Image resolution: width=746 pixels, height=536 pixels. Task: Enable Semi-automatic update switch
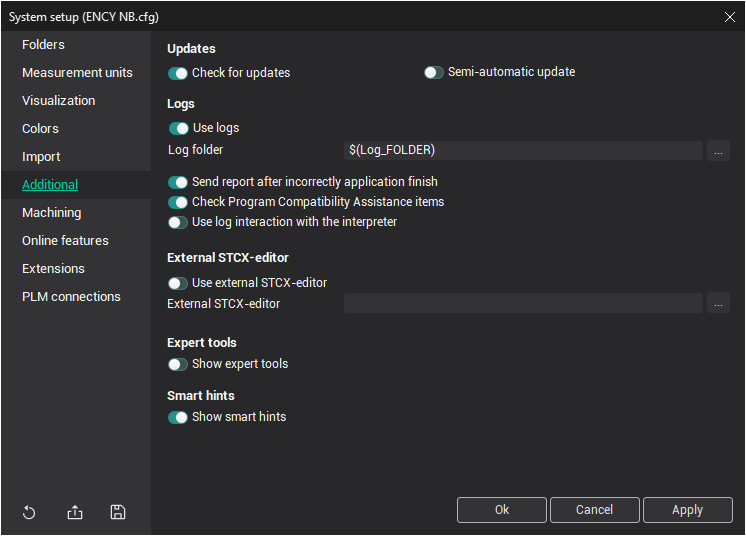click(434, 73)
